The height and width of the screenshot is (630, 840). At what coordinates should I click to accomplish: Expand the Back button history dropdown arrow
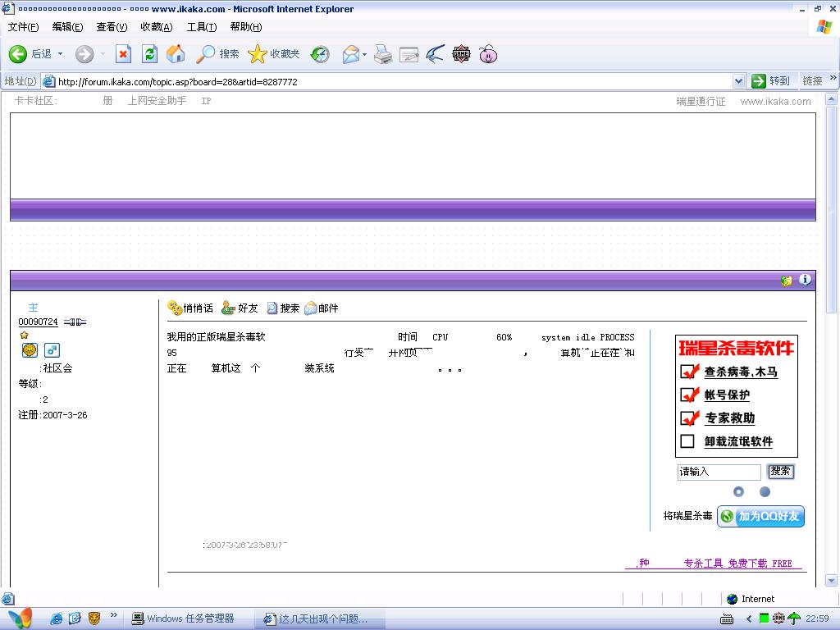[60, 54]
